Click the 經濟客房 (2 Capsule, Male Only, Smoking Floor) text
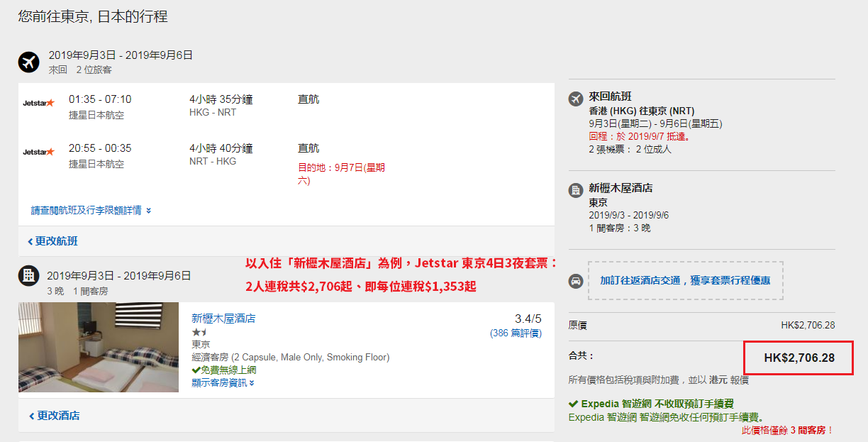Image resolution: width=868 pixels, height=442 pixels. [291, 358]
